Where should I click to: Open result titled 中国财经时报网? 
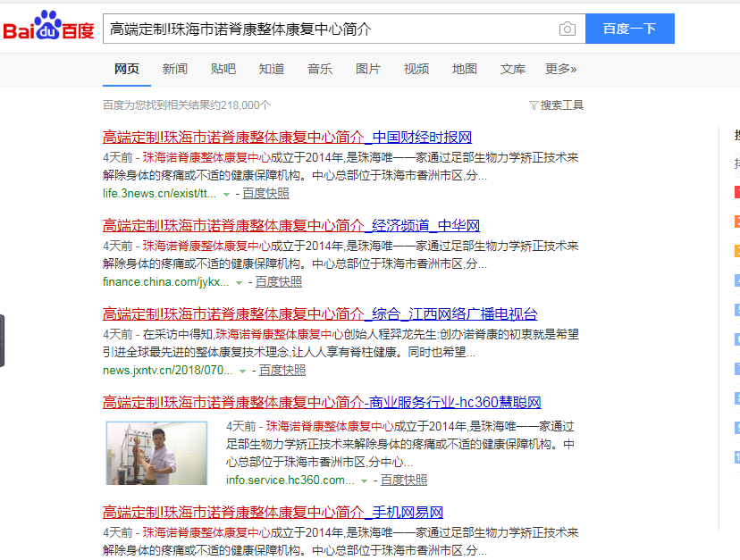(288, 138)
